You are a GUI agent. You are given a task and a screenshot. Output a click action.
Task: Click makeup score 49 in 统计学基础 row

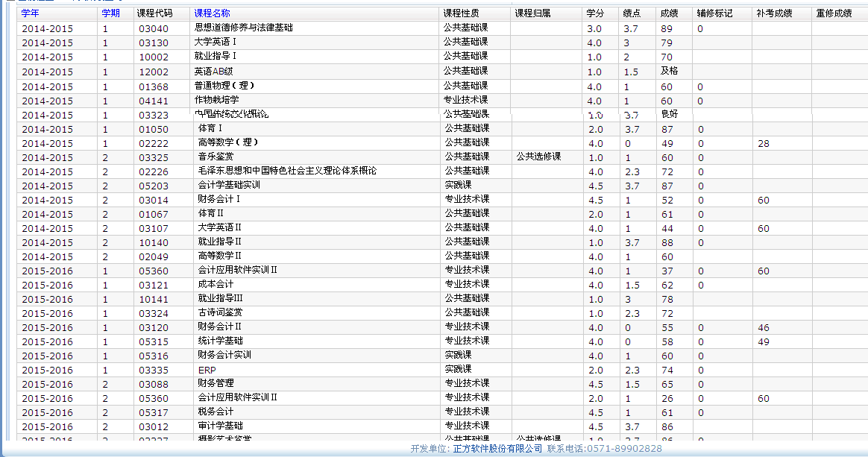click(764, 342)
